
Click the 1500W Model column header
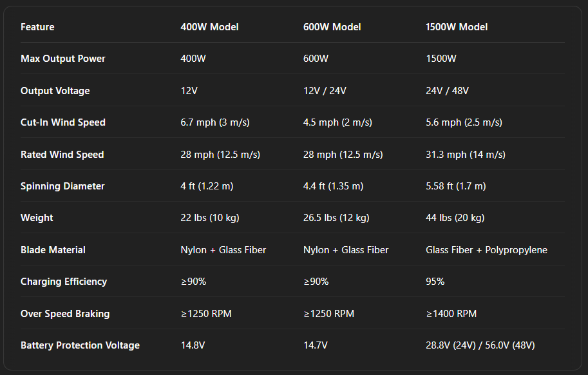[x=457, y=27]
